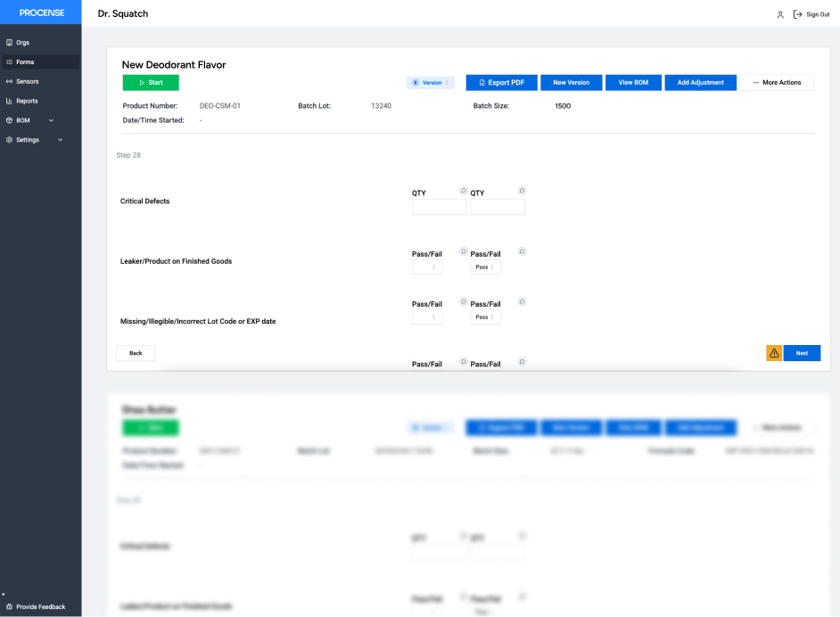Click the green Start button
The height and width of the screenshot is (617, 840).
coord(151,83)
